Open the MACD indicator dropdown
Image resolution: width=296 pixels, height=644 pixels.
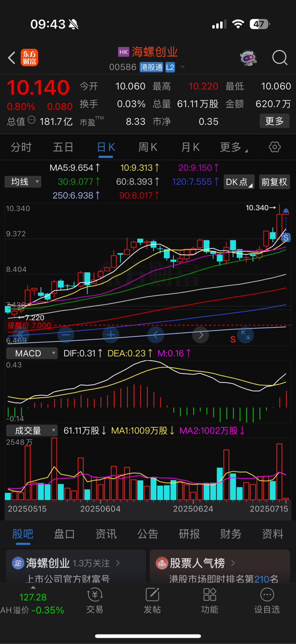click(x=32, y=353)
